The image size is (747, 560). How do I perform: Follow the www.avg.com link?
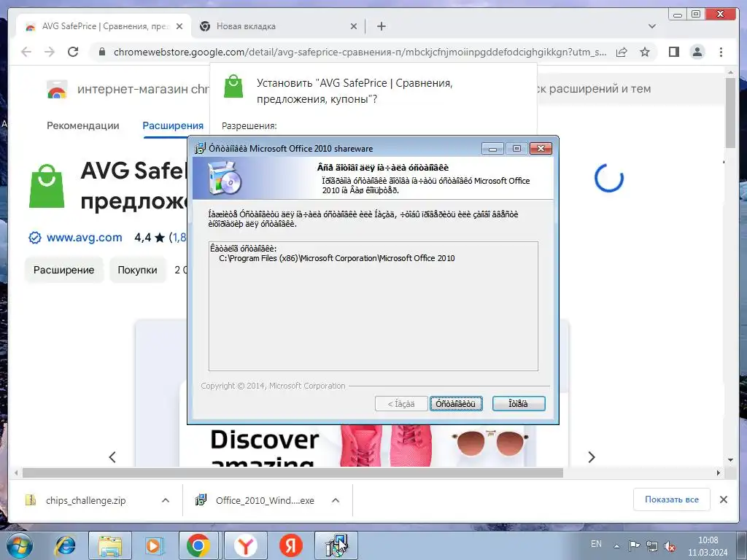point(85,237)
